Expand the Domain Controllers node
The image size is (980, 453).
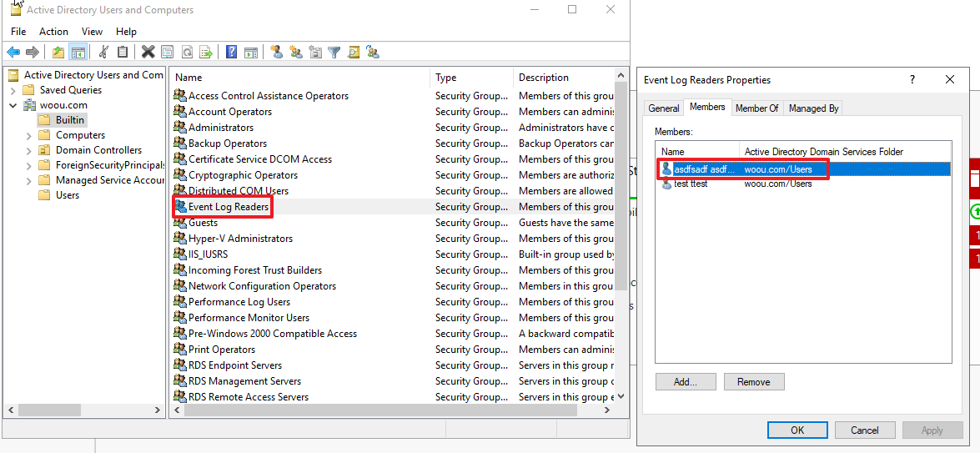(28, 150)
